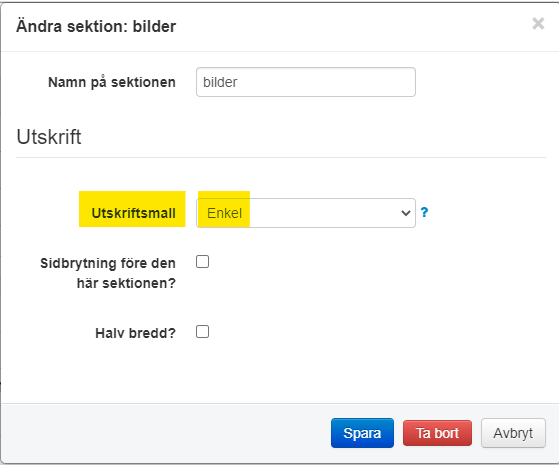The width and height of the screenshot is (559, 465).
Task: Save changes with the Spara button
Action: (362, 433)
